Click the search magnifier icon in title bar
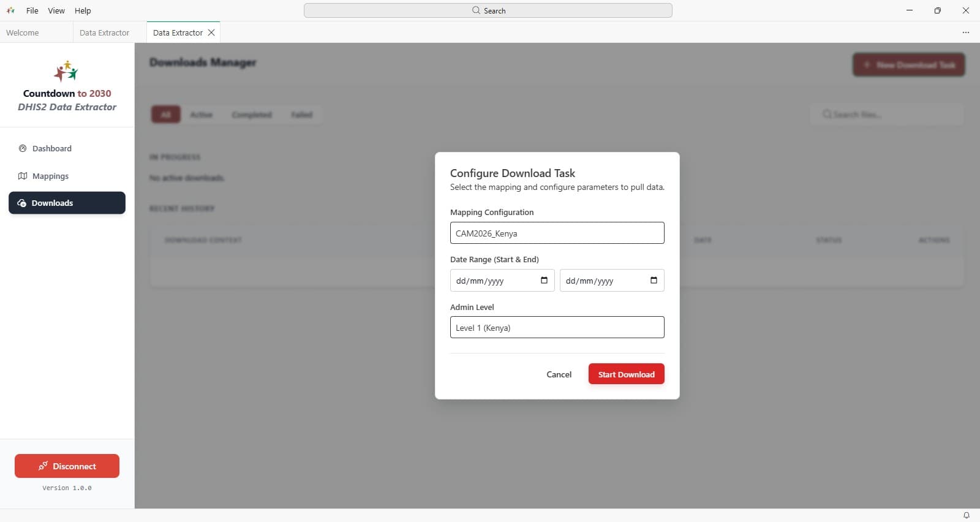The height and width of the screenshot is (522, 980). (x=476, y=10)
